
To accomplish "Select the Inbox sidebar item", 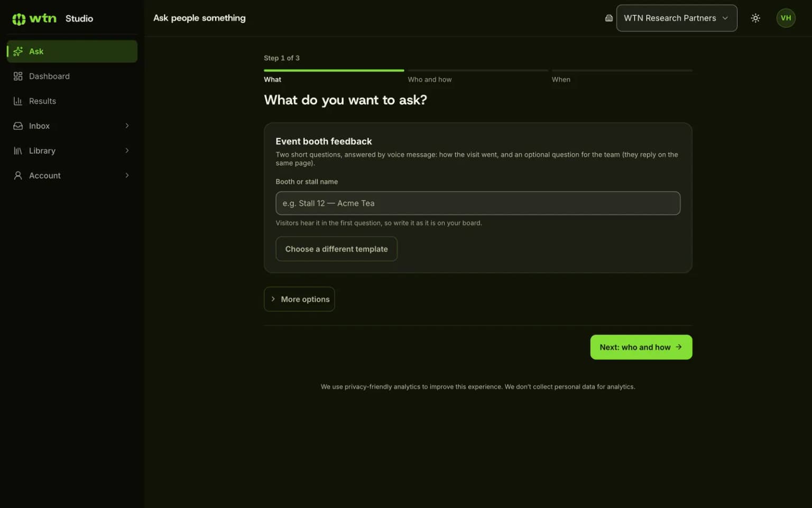I will [x=72, y=126].
